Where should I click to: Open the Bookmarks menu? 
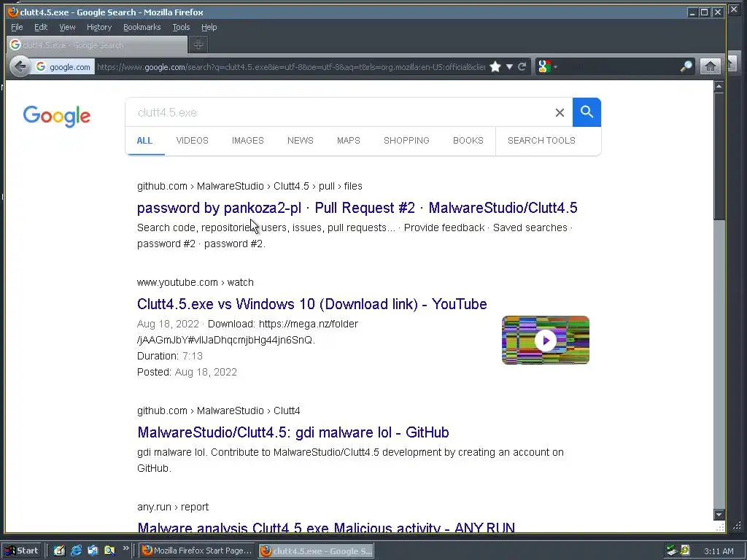tap(142, 27)
